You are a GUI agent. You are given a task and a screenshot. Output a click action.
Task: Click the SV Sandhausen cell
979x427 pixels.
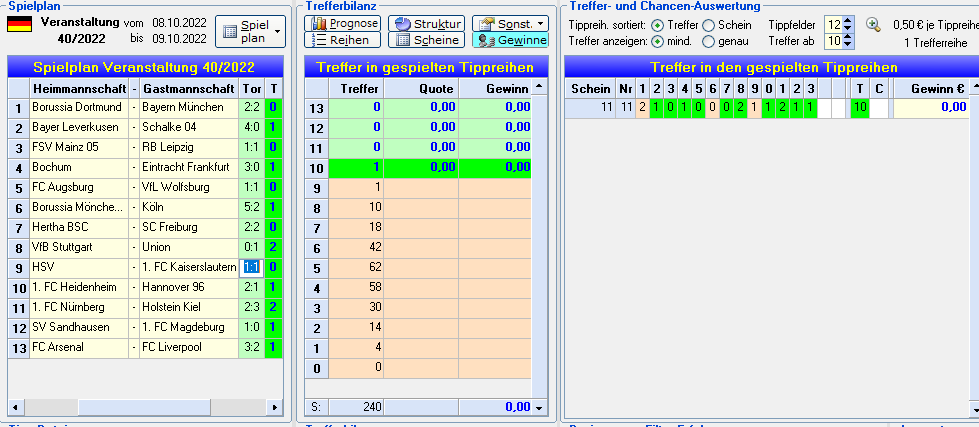(79, 327)
